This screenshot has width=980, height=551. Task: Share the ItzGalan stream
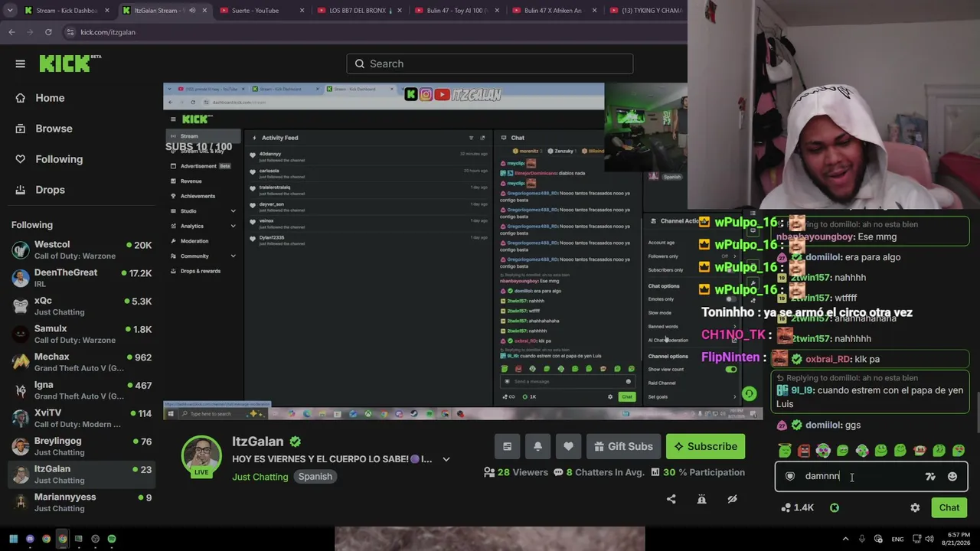[671, 499]
